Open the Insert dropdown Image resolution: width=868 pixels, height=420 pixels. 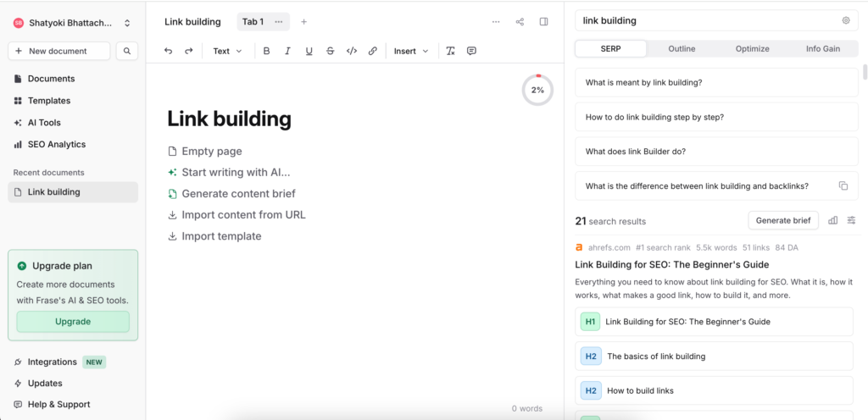[411, 51]
